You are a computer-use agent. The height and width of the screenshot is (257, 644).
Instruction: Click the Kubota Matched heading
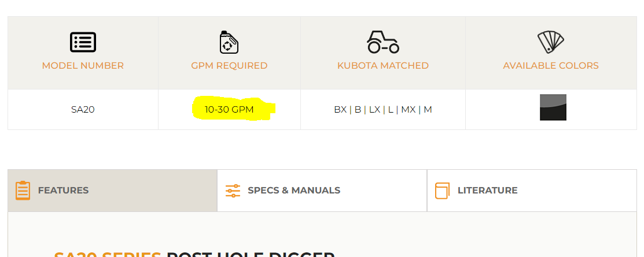[382, 66]
